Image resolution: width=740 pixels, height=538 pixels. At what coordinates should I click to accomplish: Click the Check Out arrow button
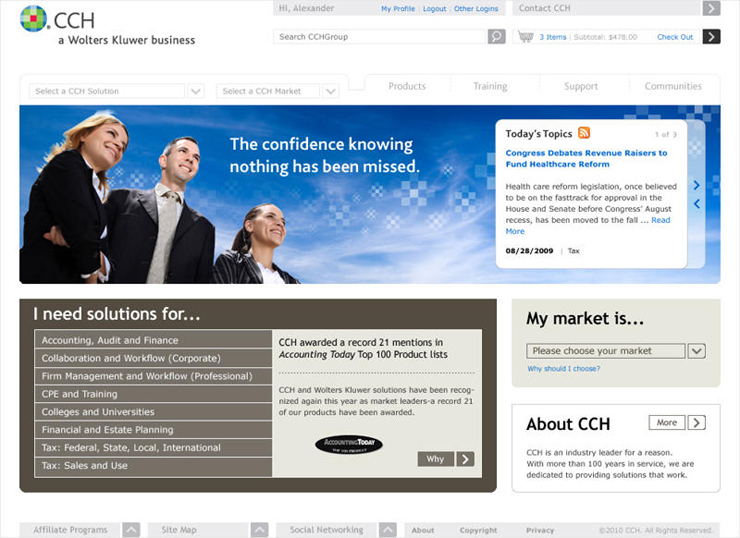pyautogui.click(x=711, y=36)
